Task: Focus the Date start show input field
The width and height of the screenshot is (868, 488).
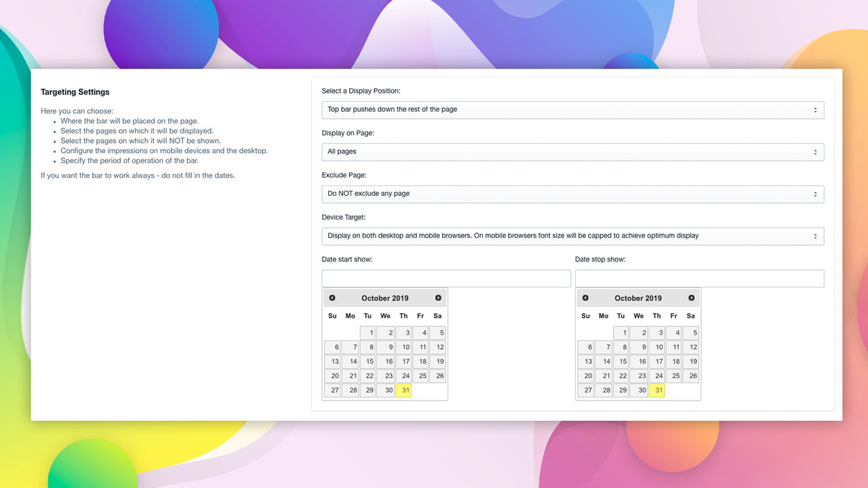Action: (x=446, y=279)
